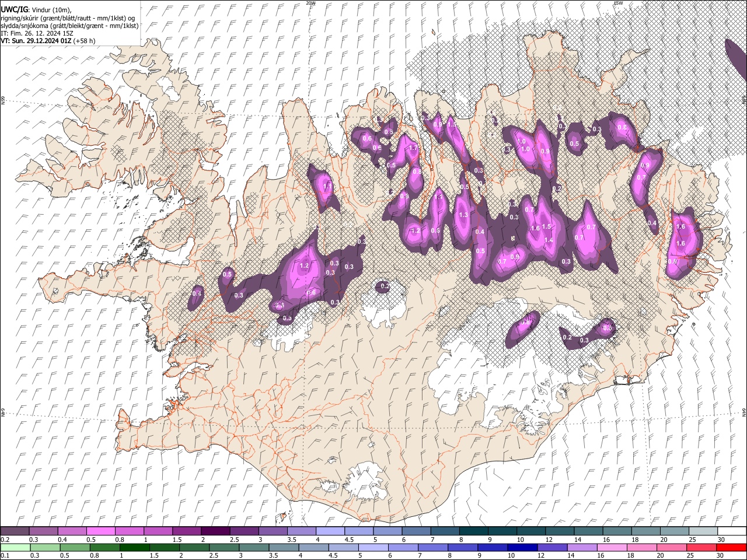Screen dimensions: 747x560
Task: Click the 'slydda/snjókoma' legend description line
Action: click(x=69, y=26)
